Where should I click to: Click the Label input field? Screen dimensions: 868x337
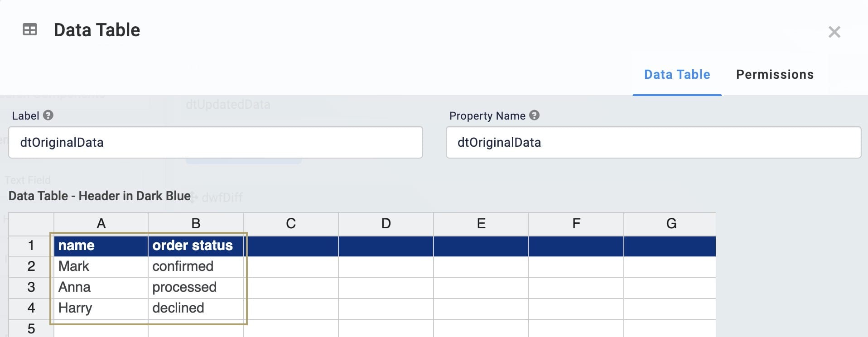point(215,143)
